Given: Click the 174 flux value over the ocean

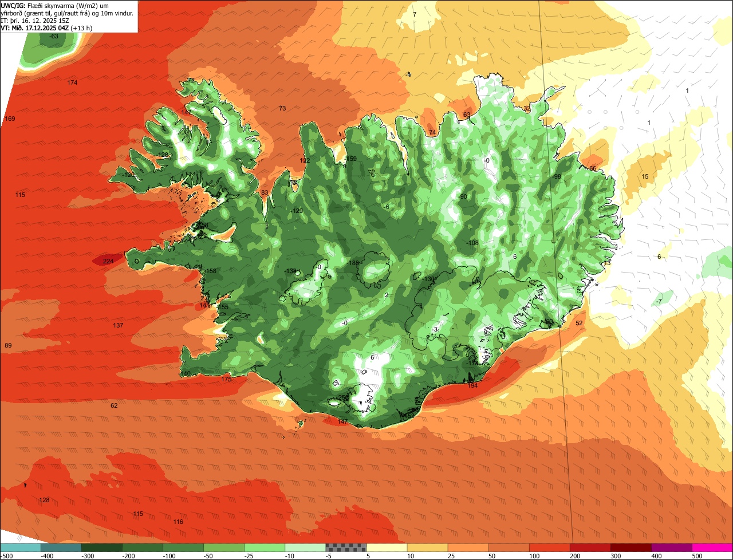Looking at the screenshot, I should coord(72,82).
